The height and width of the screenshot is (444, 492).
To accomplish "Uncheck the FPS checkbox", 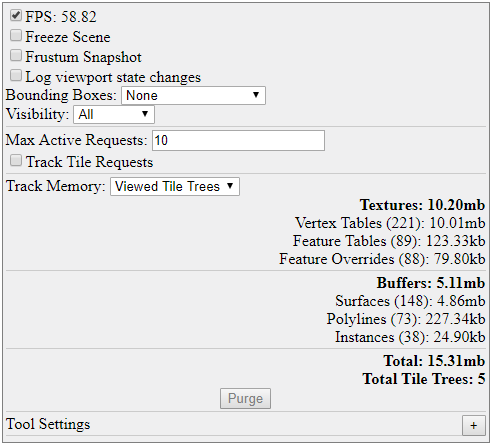I will click(x=16, y=15).
